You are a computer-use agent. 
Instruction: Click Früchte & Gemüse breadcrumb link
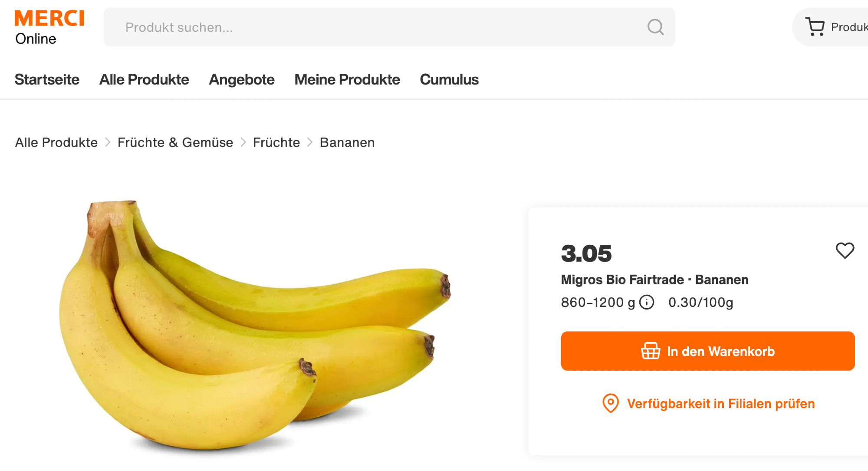point(175,142)
